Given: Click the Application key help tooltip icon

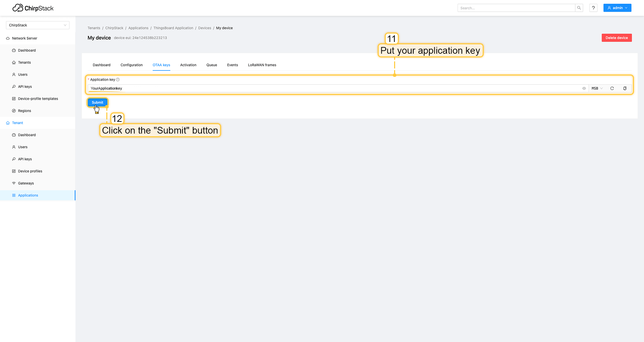Looking at the screenshot, I should [x=118, y=80].
